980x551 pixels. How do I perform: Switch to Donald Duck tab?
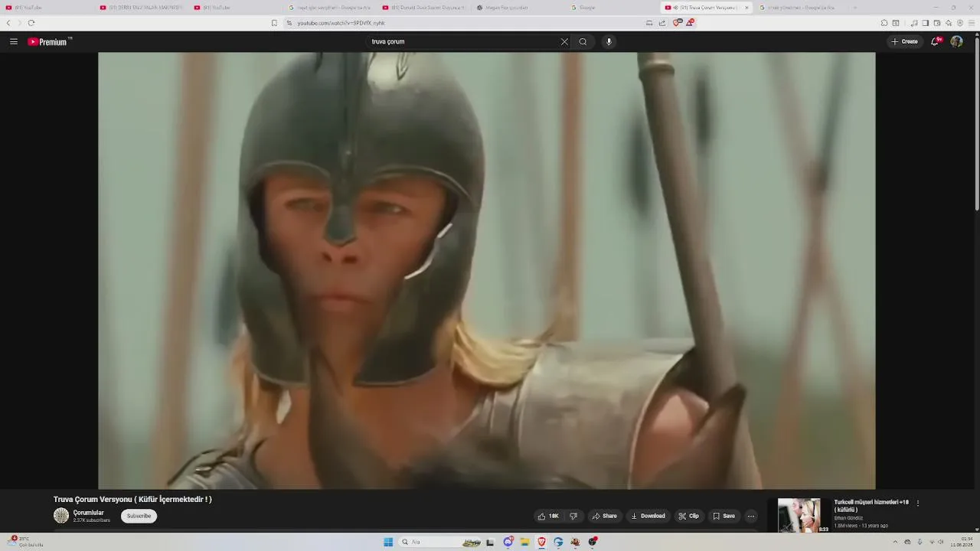(x=424, y=8)
